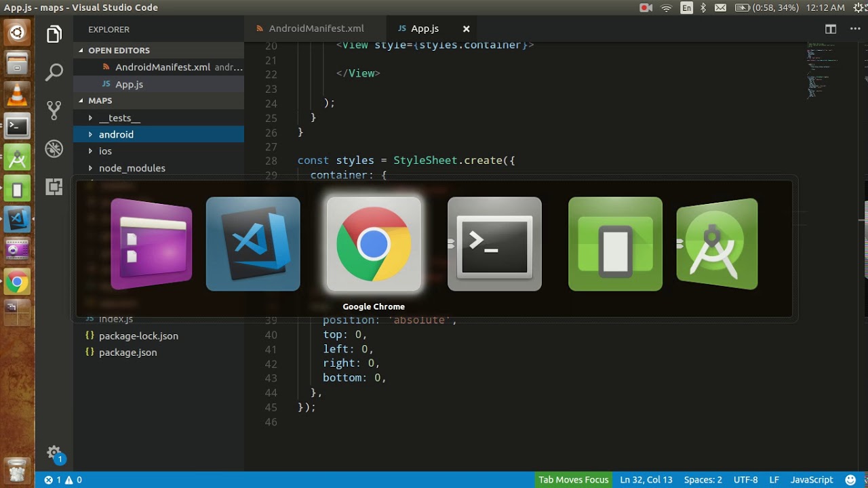Click the split editor icon

point(831,28)
